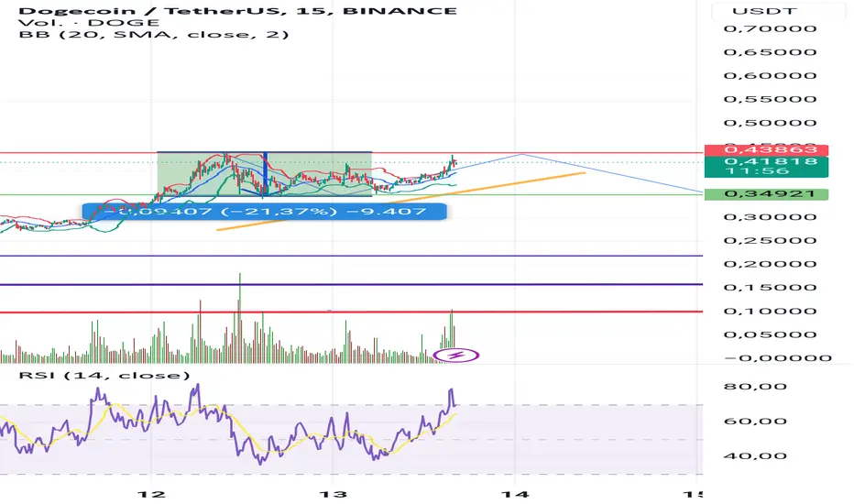The height and width of the screenshot is (504, 854).
Task: Click the 0,05000 price scale value
Action: [x=770, y=334]
